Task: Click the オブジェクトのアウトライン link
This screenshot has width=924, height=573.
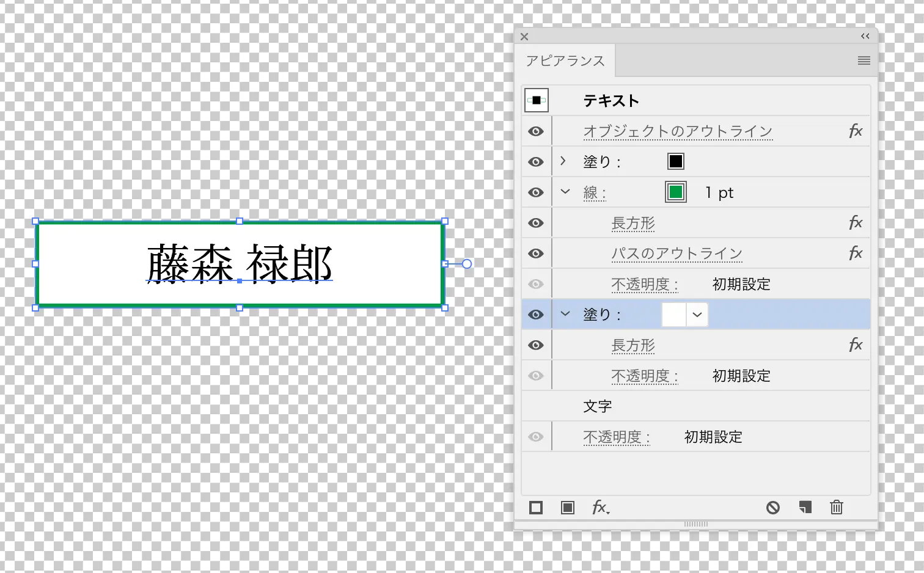Action: [x=677, y=131]
